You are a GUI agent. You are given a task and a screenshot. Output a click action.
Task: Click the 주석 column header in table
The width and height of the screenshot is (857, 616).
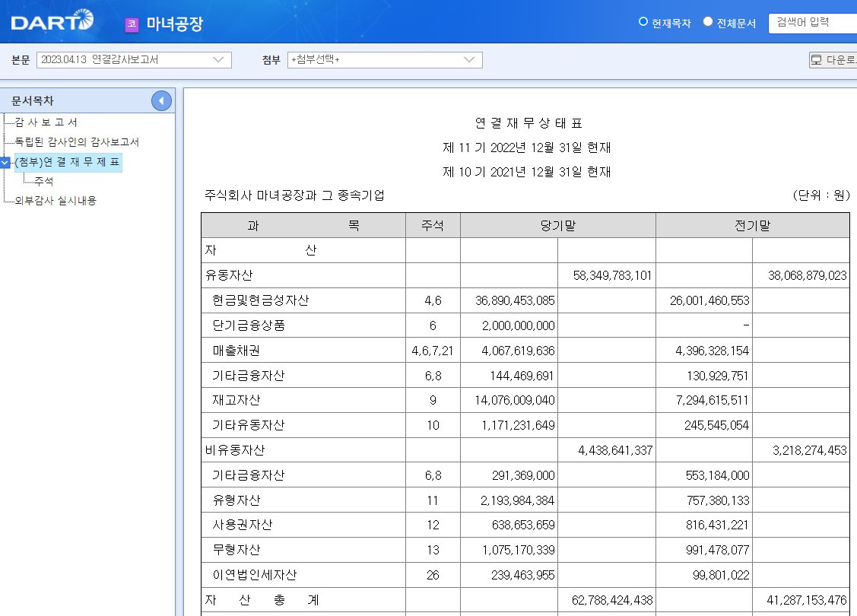pos(433,225)
